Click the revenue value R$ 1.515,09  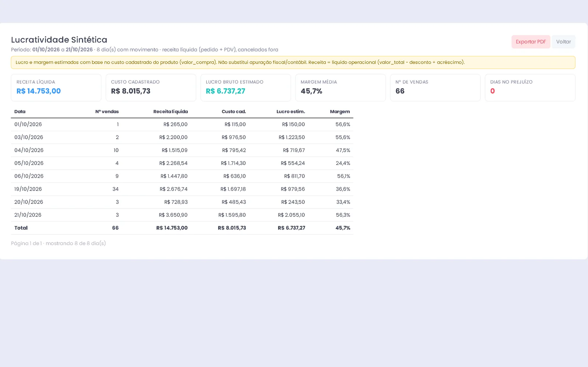coord(175,150)
